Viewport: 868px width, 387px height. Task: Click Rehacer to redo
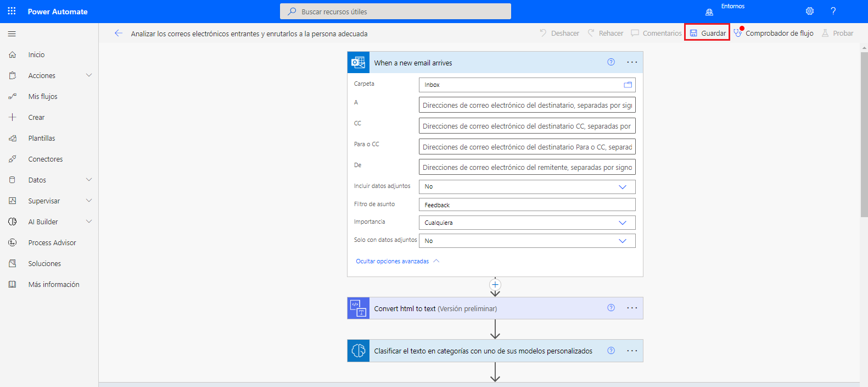(605, 33)
